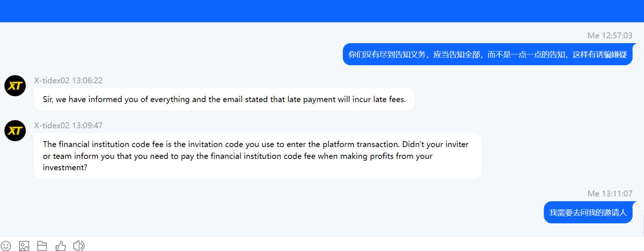Click the XT avatar beside the 13:06:22 message
This screenshot has width=644, height=251.
(15, 86)
